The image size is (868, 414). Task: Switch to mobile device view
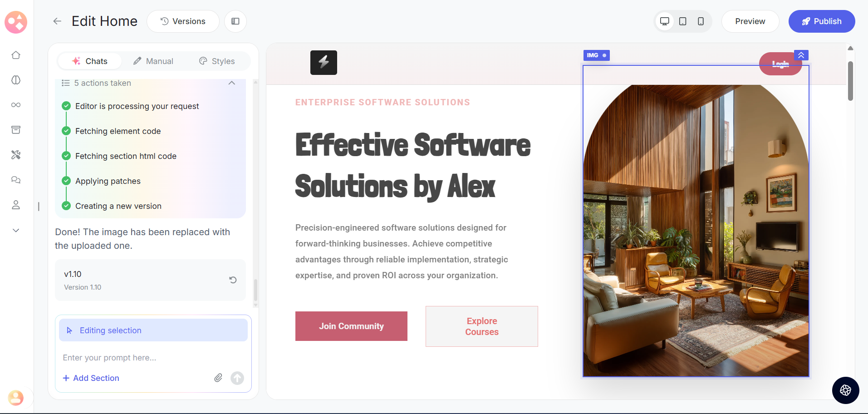click(701, 21)
